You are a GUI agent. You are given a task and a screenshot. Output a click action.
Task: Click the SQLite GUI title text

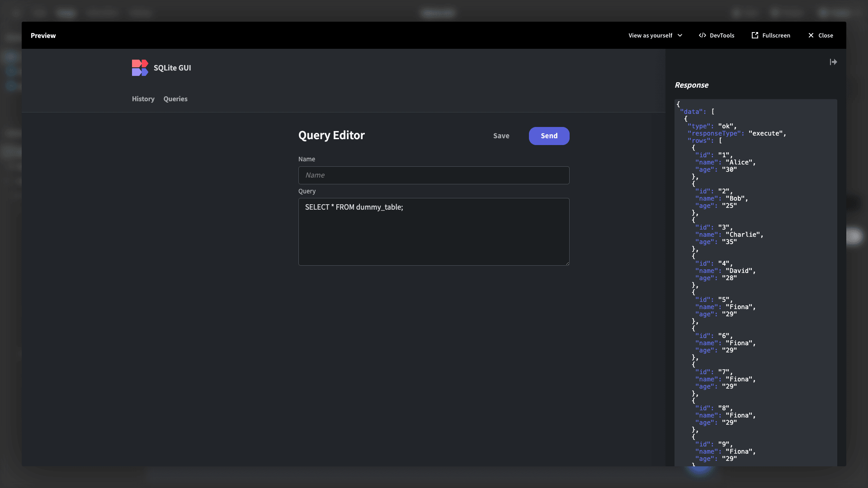[172, 68]
